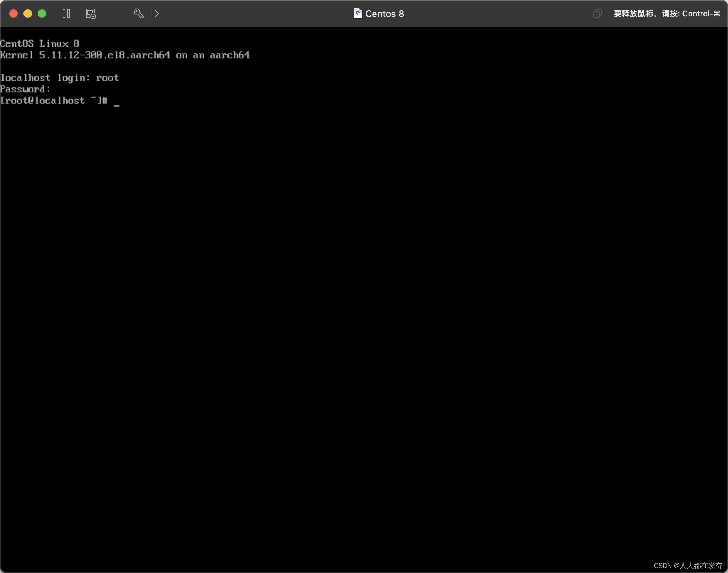Image resolution: width=728 pixels, height=573 pixels.
Task: Minimize the window with yellow button
Action: coord(28,14)
